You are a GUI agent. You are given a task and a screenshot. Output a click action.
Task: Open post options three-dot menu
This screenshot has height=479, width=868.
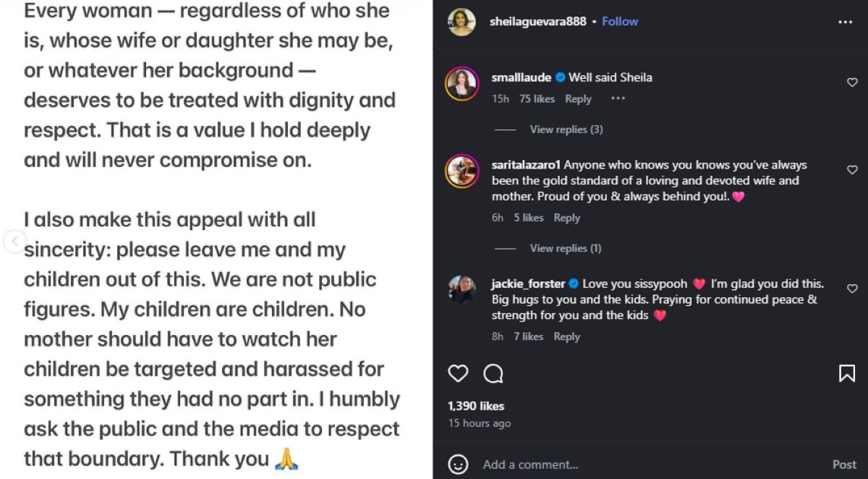pos(845,22)
